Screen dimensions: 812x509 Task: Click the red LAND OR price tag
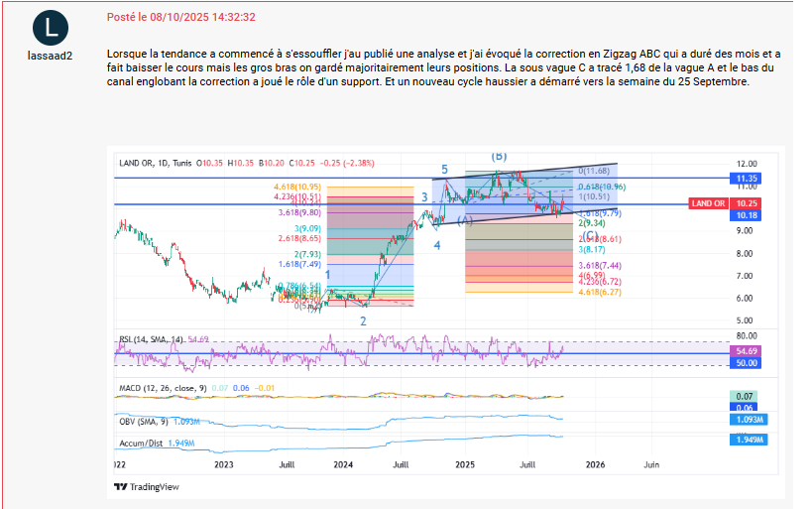click(707, 203)
